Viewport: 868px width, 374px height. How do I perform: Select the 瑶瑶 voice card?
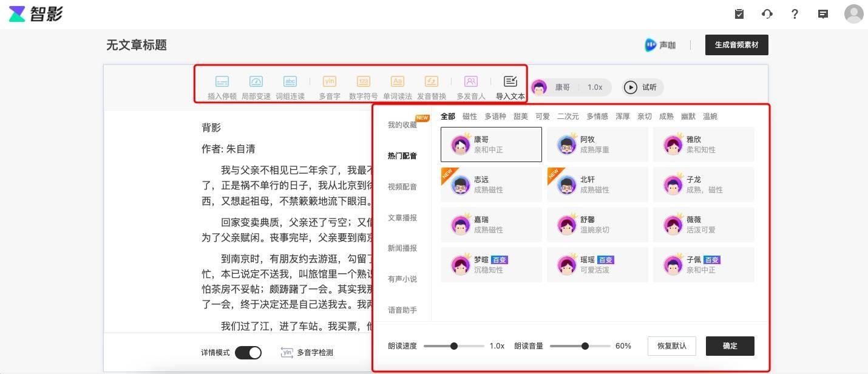[597, 265]
